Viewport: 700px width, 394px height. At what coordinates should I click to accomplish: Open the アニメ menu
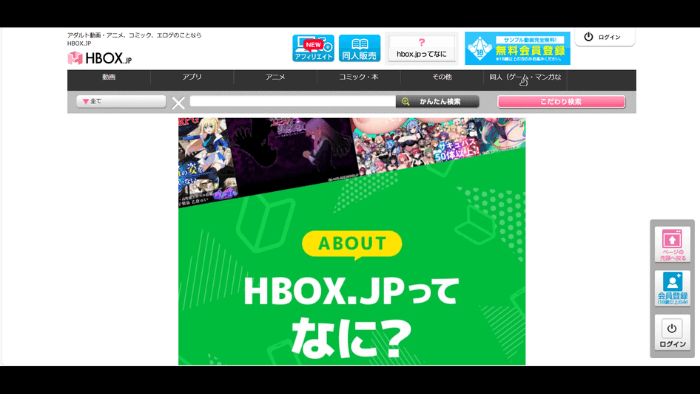pos(275,77)
